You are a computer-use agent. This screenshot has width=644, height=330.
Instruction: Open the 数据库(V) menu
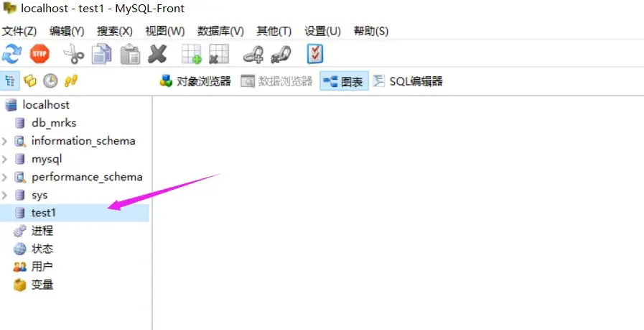click(220, 31)
